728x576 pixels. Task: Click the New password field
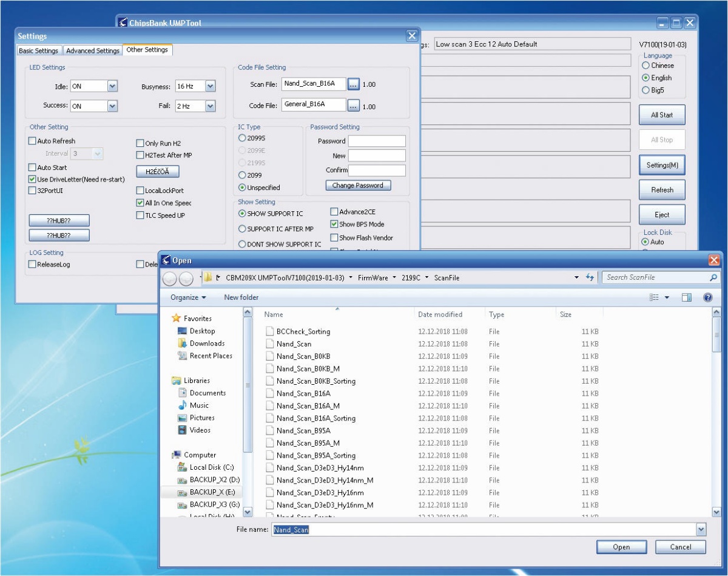[x=377, y=156]
